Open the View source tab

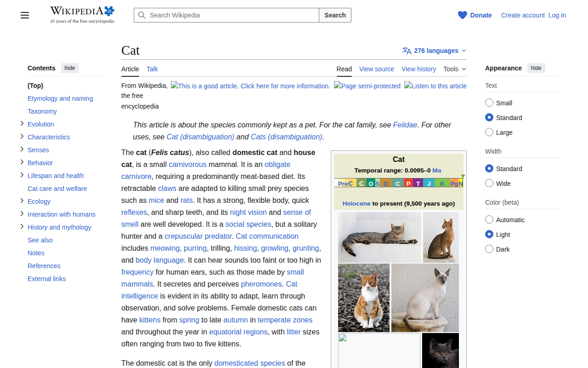[x=377, y=69]
